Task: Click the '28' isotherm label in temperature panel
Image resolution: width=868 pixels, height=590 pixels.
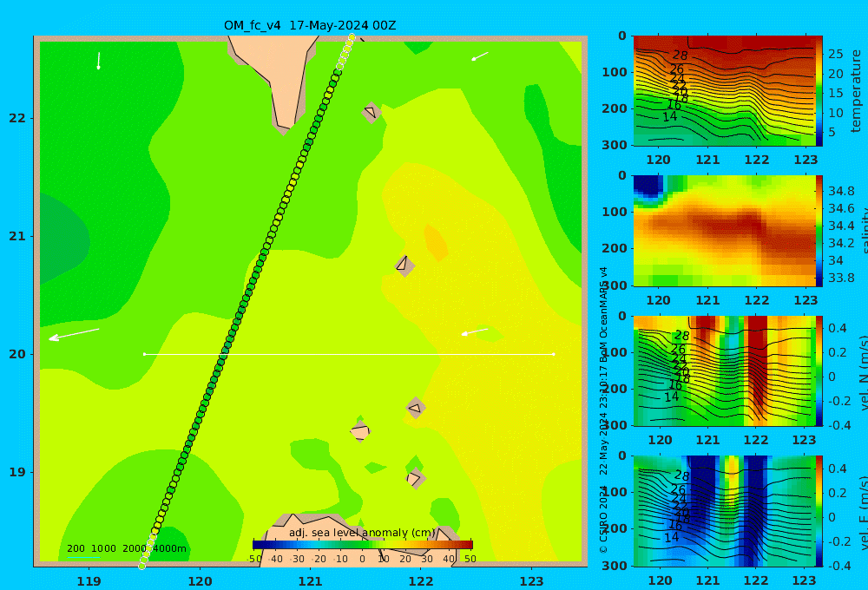Action: click(x=680, y=56)
